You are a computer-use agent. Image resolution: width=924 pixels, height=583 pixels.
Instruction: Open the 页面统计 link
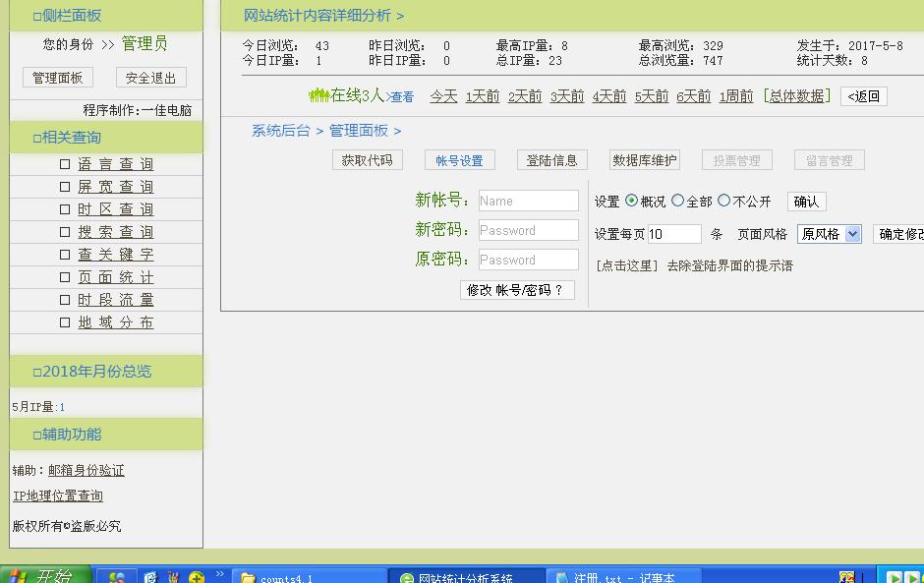(116, 277)
